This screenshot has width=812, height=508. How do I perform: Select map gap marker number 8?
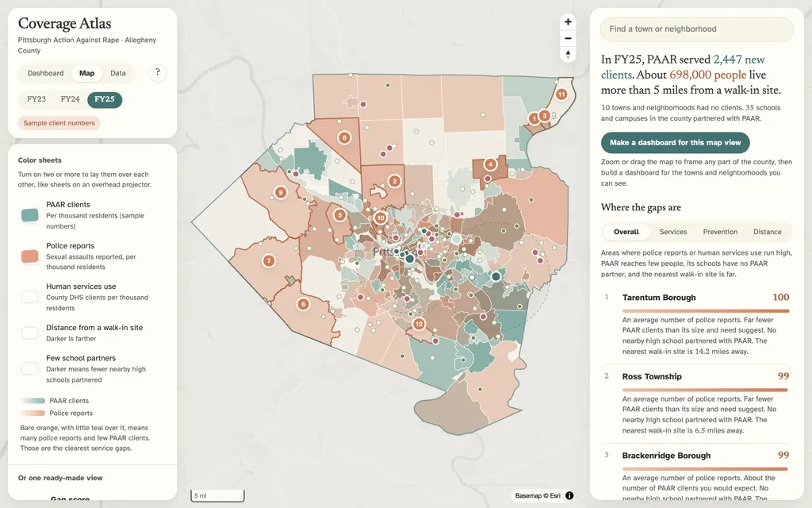(x=344, y=138)
